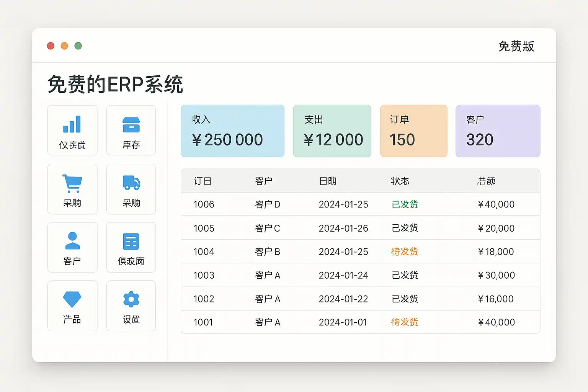588x392 pixels.
Task: Sort by the 状态 column header
Action: click(x=400, y=181)
